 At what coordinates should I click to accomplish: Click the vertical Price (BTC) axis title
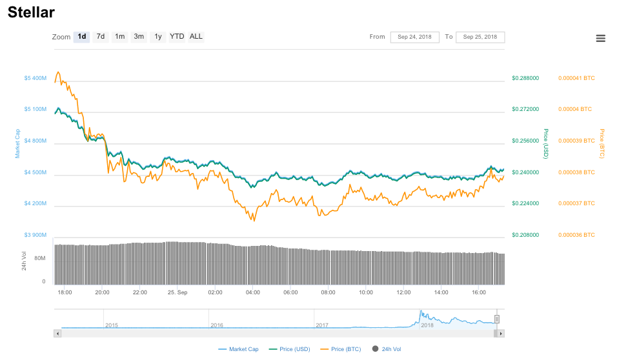click(602, 144)
